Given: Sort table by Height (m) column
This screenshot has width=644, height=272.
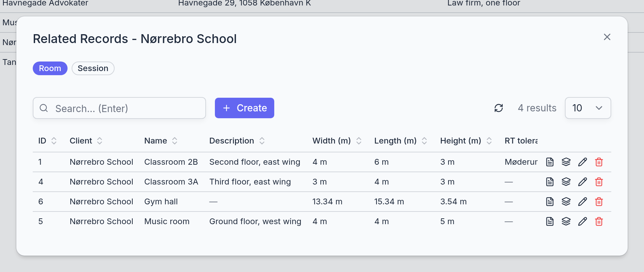Looking at the screenshot, I should pos(466,141).
